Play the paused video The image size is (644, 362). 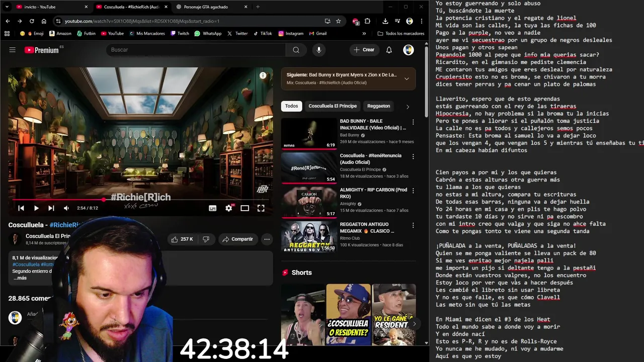tap(36, 208)
